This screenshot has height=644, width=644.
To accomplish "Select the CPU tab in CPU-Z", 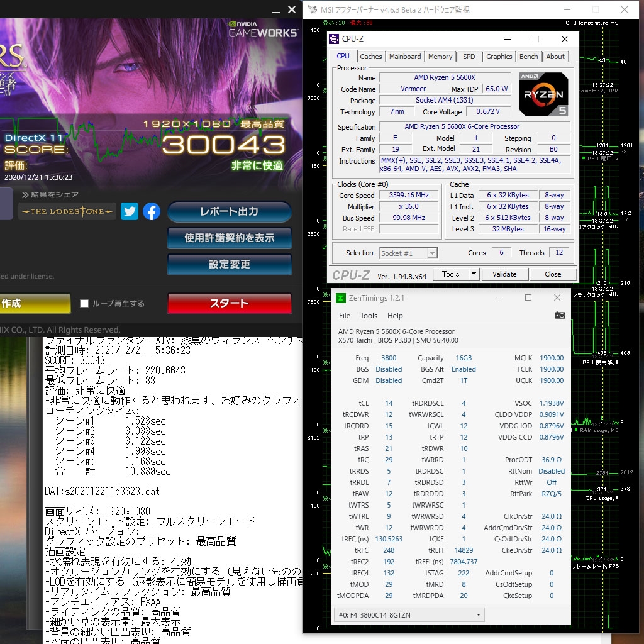I will (x=343, y=56).
